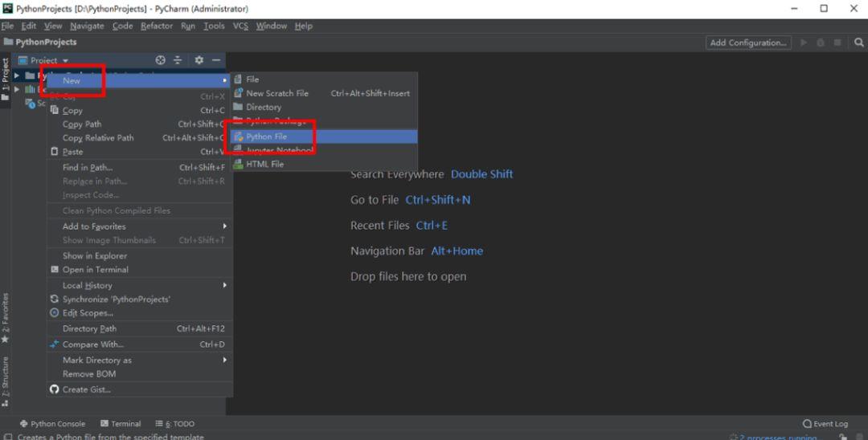
Task: Select Show in Explorer
Action: (x=140, y=255)
